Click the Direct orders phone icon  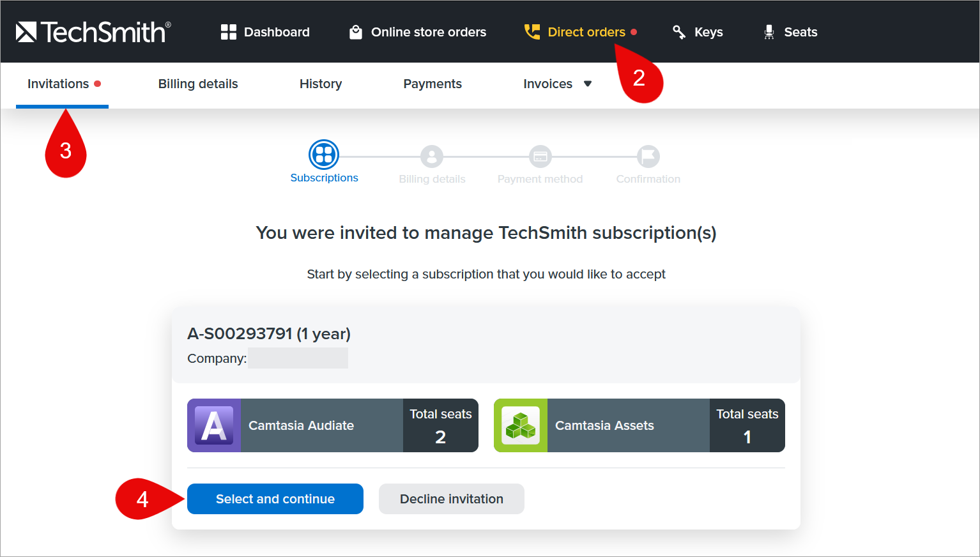tap(532, 32)
